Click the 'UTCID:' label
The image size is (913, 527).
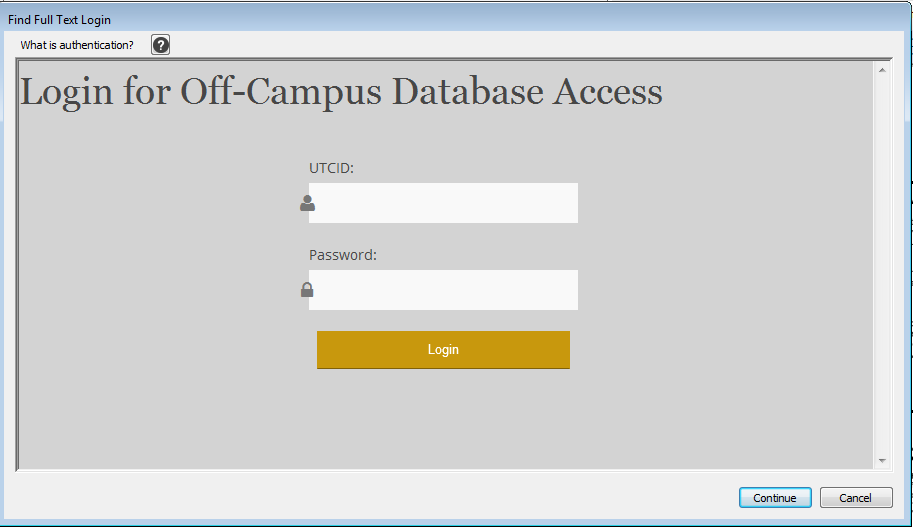[331, 168]
